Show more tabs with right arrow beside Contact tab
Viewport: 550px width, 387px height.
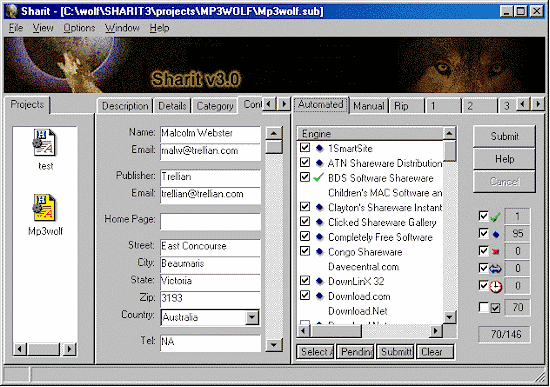pos(284,104)
